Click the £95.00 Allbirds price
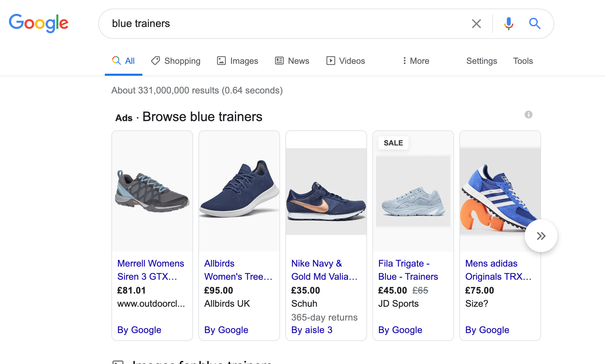 coord(218,290)
